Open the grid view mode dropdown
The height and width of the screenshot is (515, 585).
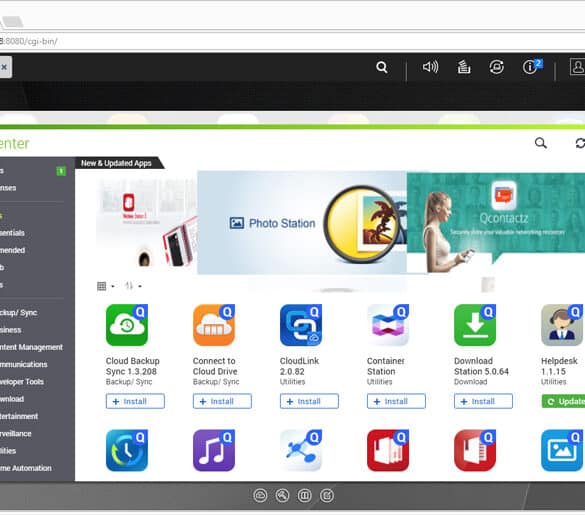106,286
